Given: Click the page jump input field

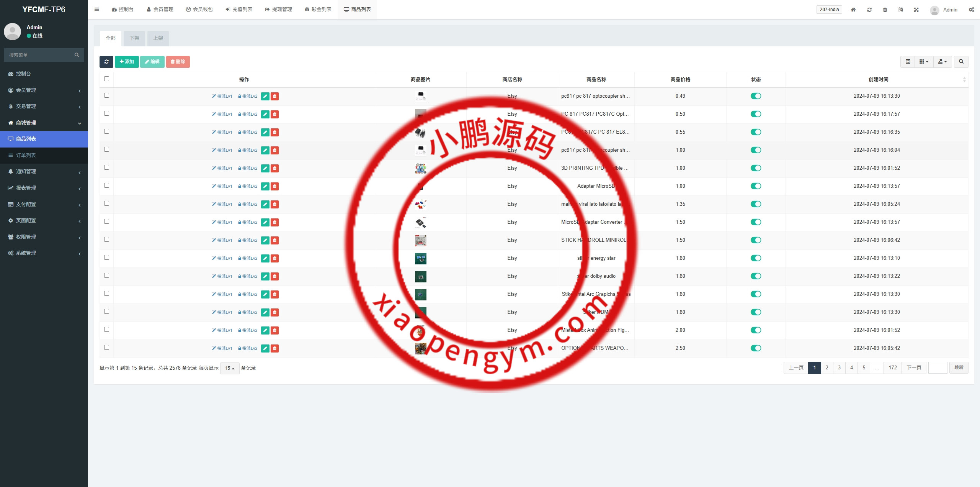Looking at the screenshot, I should pyautogui.click(x=938, y=368).
